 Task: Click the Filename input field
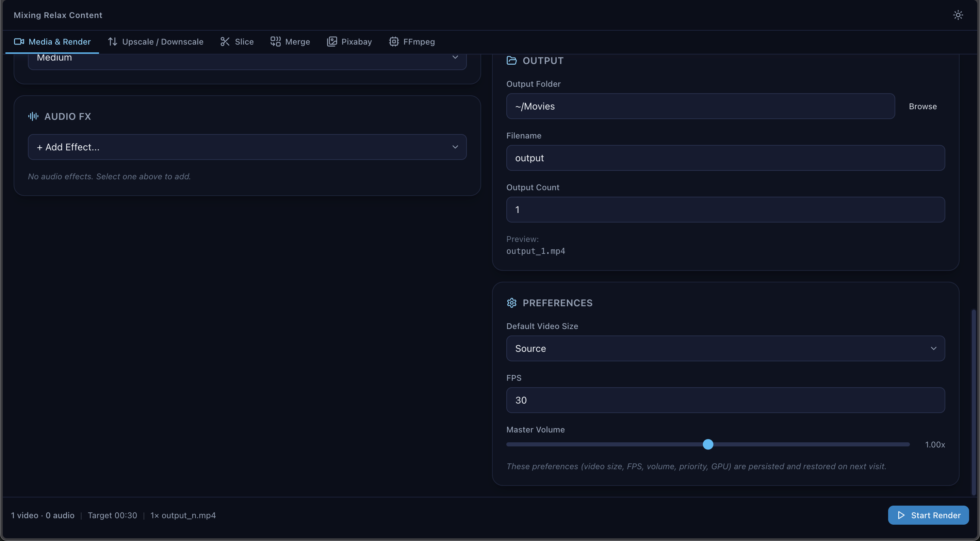tap(725, 158)
